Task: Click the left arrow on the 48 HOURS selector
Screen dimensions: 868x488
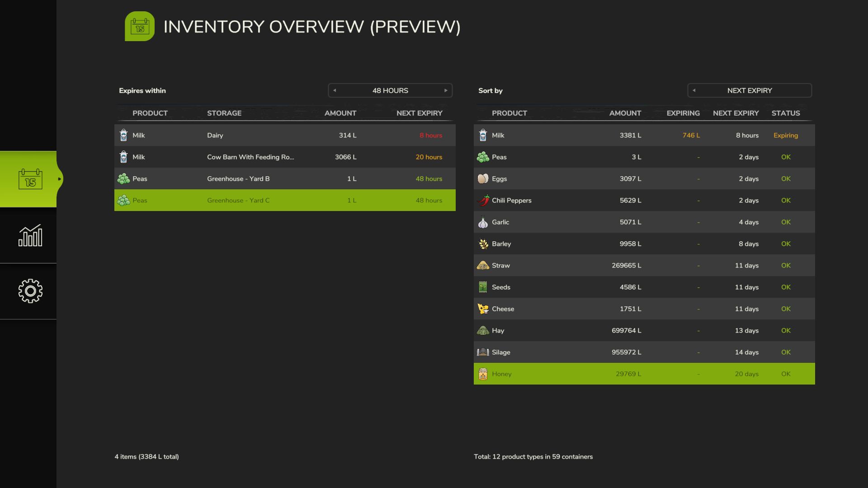Action: [x=335, y=90]
